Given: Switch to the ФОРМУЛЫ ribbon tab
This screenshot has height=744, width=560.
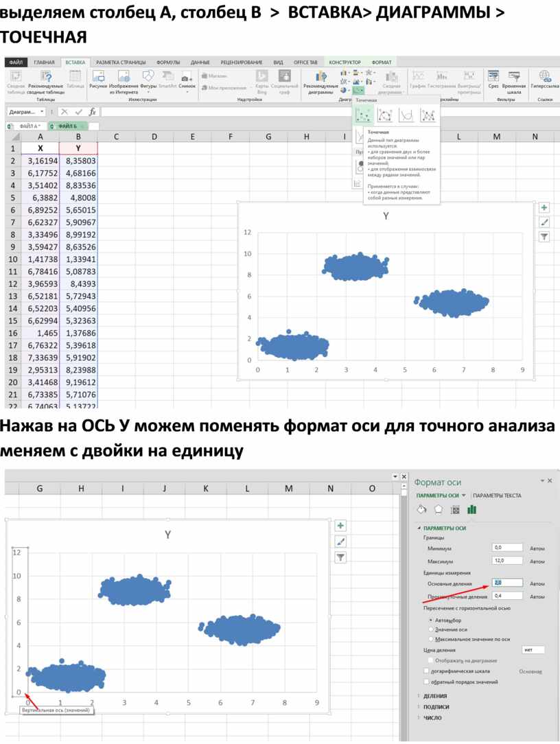Looking at the screenshot, I should [x=168, y=62].
